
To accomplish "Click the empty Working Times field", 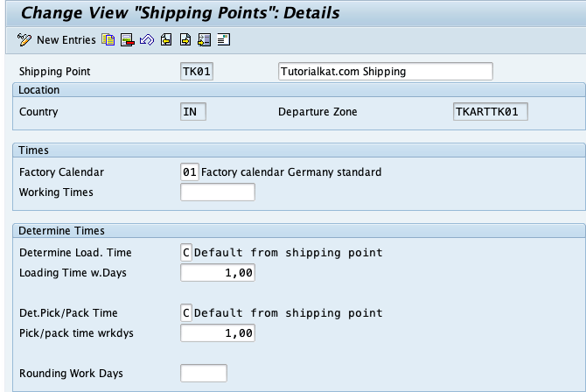I will (x=218, y=192).
